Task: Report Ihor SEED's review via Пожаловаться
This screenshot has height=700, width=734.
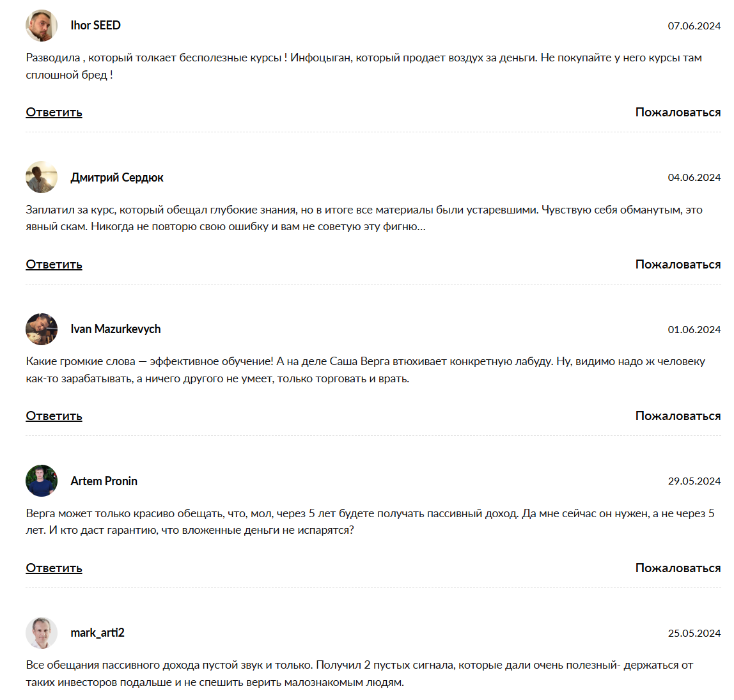Action: click(678, 113)
